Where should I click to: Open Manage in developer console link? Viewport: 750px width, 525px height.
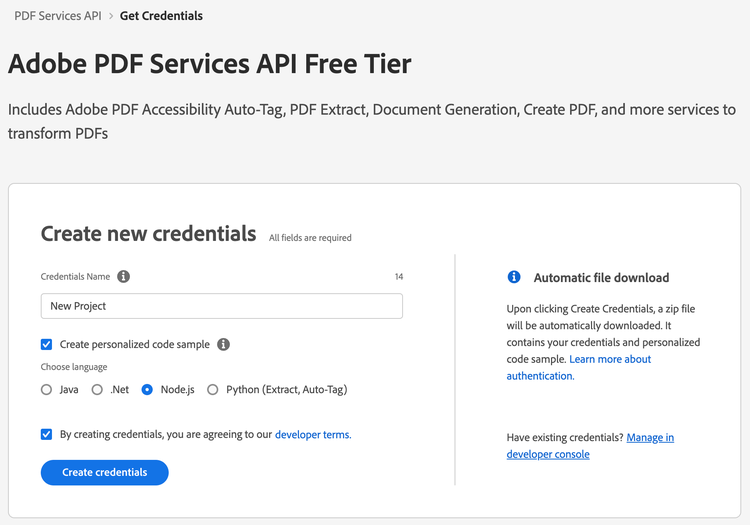[x=590, y=446]
